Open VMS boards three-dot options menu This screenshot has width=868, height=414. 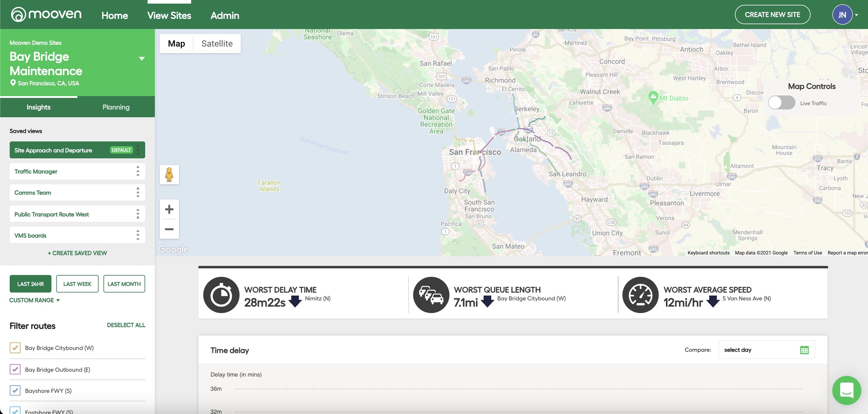[138, 235]
